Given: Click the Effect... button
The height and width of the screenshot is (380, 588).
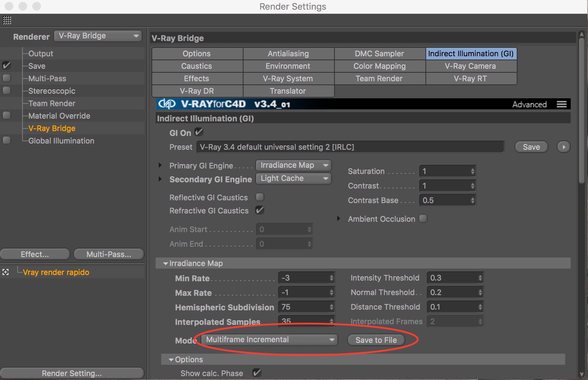Looking at the screenshot, I should 35,254.
